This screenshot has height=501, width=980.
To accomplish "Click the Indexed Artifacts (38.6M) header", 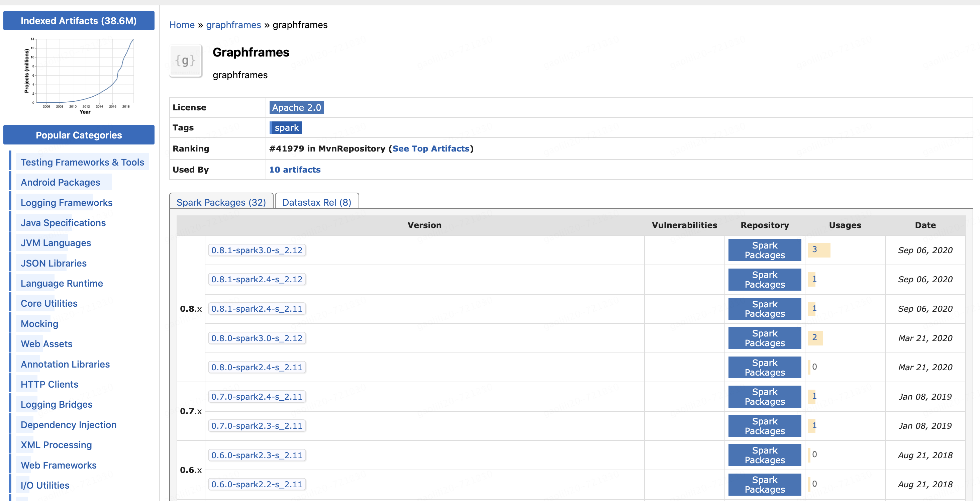I will click(x=79, y=21).
